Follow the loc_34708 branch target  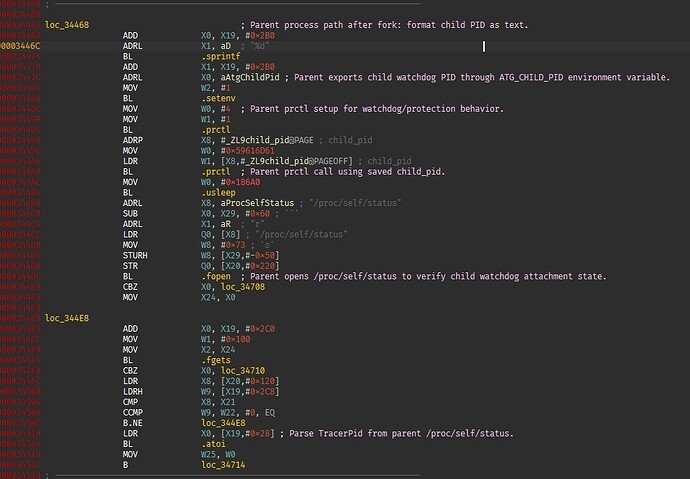[x=243, y=287]
